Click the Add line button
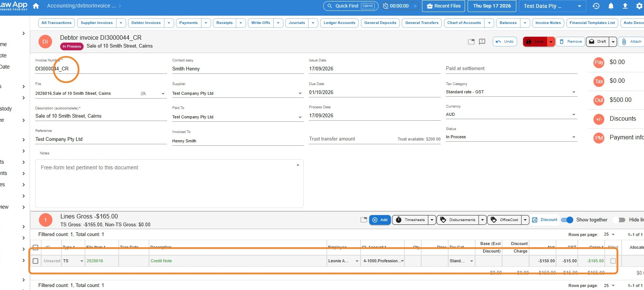 (x=380, y=220)
